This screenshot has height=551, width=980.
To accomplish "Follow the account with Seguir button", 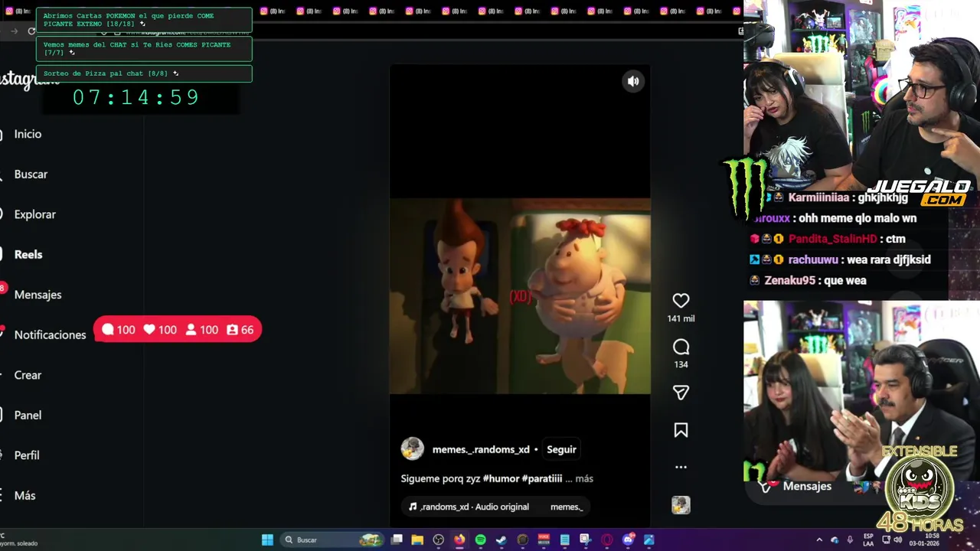I will pos(561,449).
